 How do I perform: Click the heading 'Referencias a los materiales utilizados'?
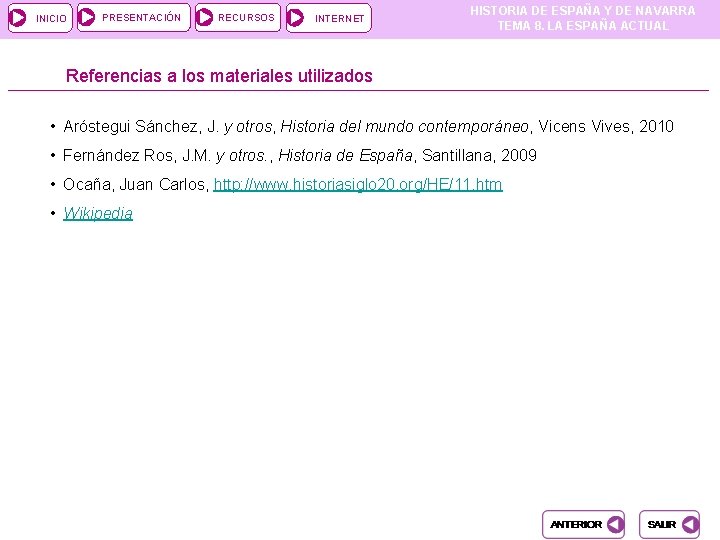click(x=219, y=76)
